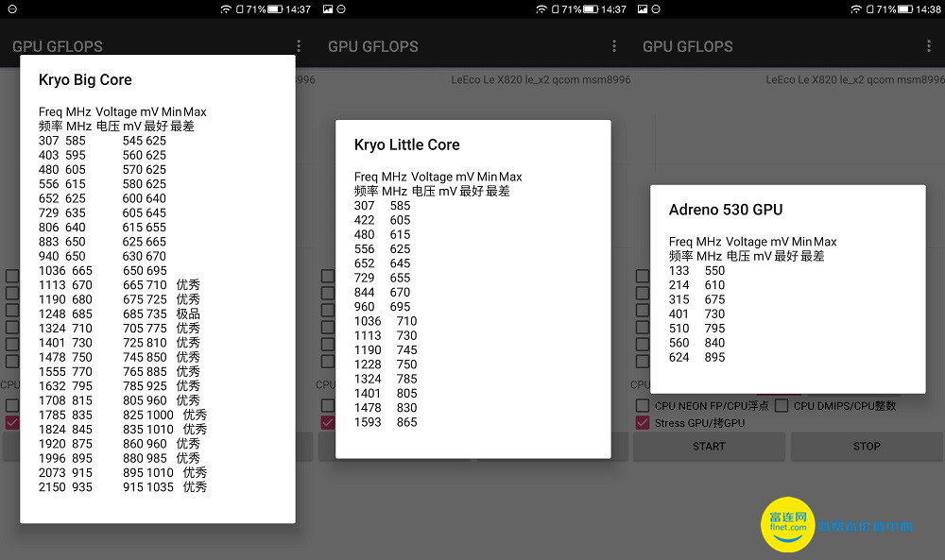Click device label above Kryo Little Core dialog
945x560 pixels.
(x=541, y=79)
